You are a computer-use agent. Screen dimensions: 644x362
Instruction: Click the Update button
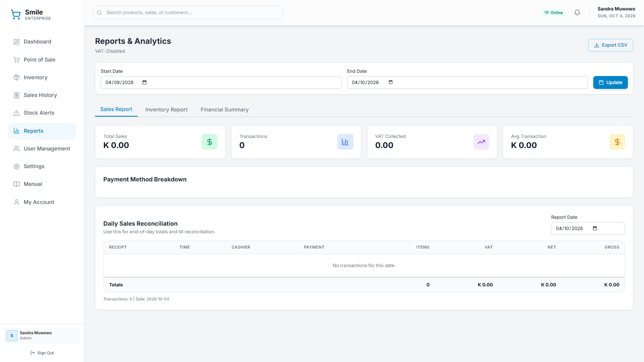610,82
